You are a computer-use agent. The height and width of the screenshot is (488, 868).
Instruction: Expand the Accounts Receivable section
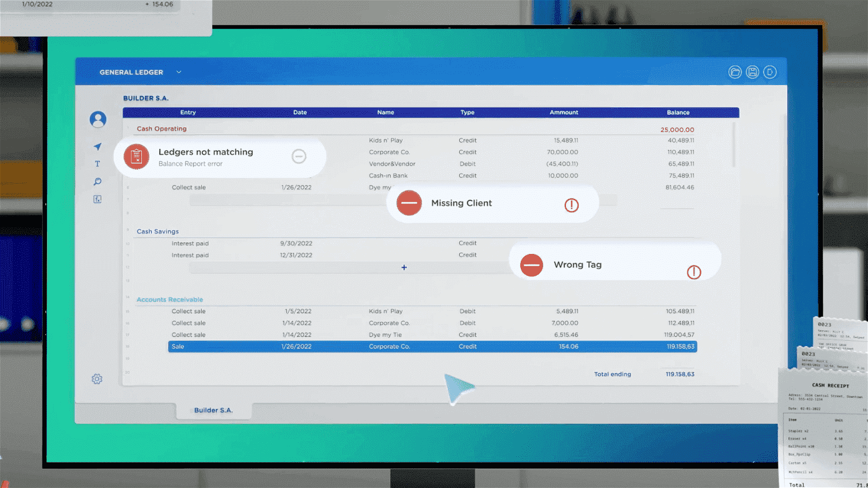pos(169,299)
